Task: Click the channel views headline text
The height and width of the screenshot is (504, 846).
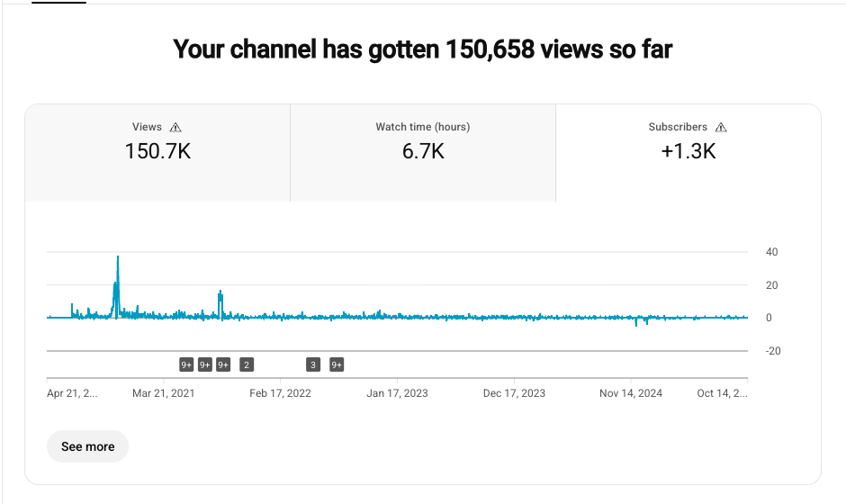Action: click(422, 49)
